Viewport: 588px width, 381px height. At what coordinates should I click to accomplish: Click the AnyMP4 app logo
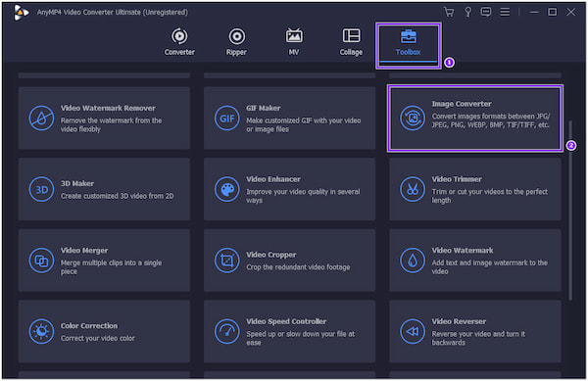[21, 13]
